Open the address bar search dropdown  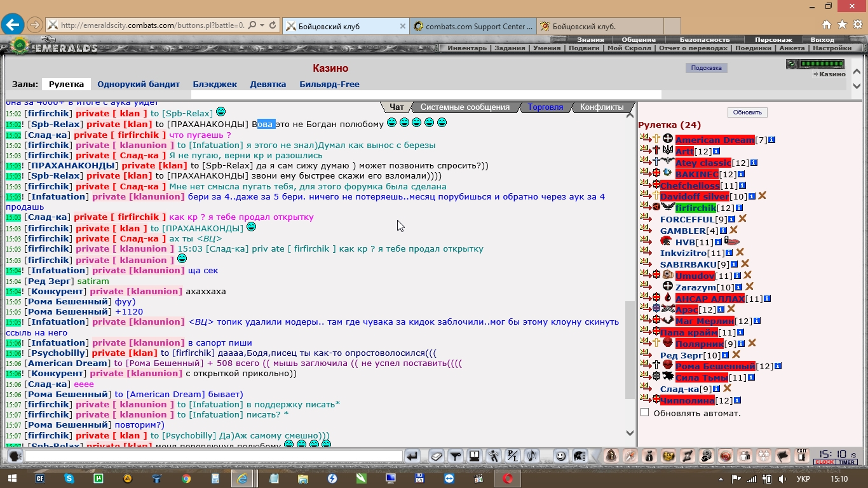coord(262,25)
